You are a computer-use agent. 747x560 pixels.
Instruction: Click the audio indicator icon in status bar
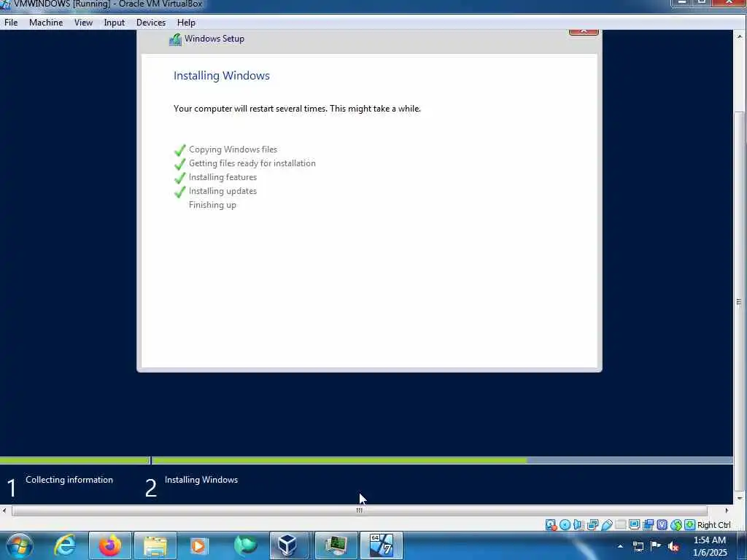(x=578, y=525)
